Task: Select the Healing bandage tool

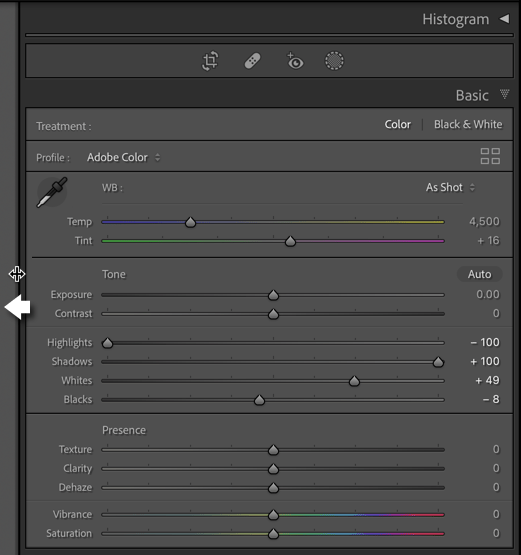Action: coord(253,61)
